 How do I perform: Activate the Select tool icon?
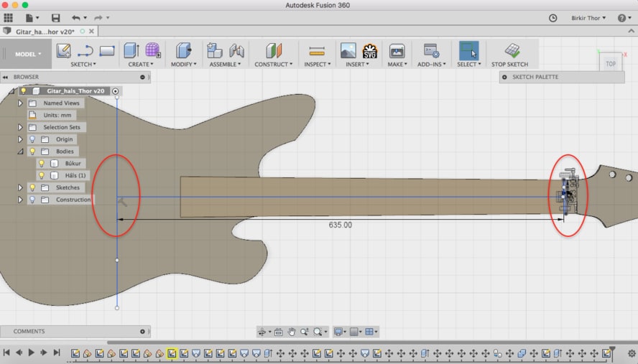(468, 51)
